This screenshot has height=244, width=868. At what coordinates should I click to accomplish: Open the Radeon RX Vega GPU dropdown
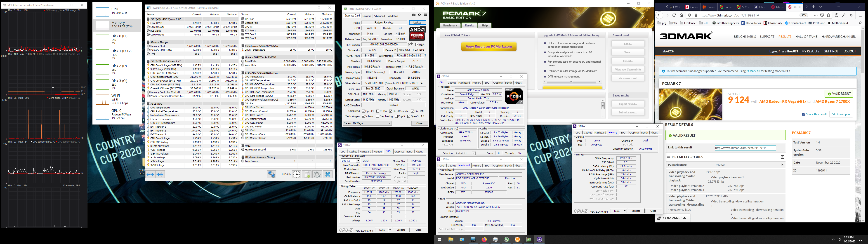point(367,123)
